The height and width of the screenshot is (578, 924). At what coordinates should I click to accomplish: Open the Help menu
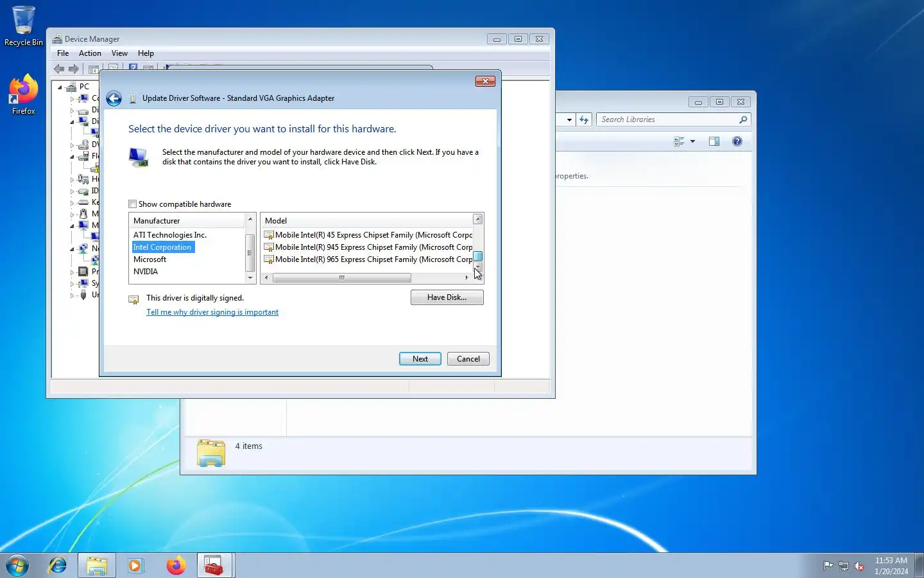click(146, 53)
